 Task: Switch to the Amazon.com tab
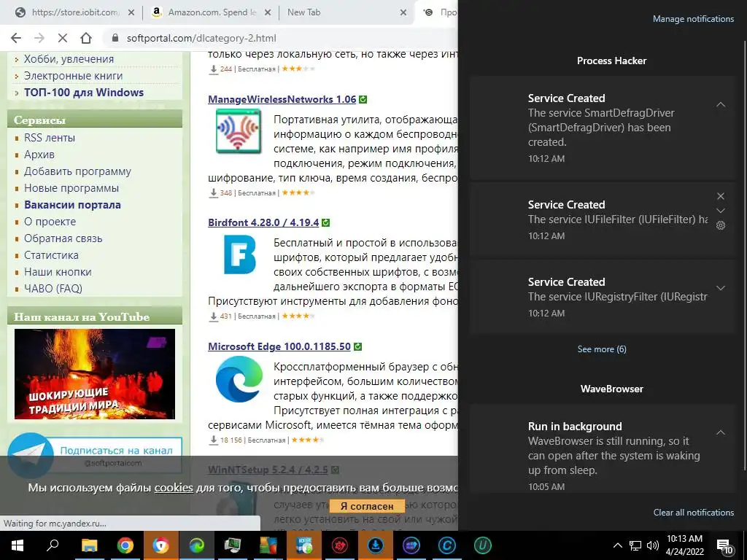point(212,13)
